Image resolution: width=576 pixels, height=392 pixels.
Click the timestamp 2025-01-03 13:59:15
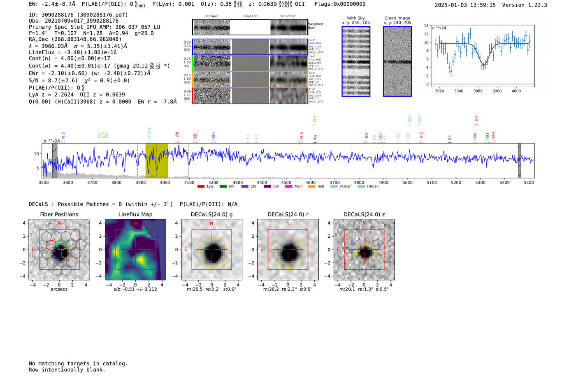click(465, 5)
